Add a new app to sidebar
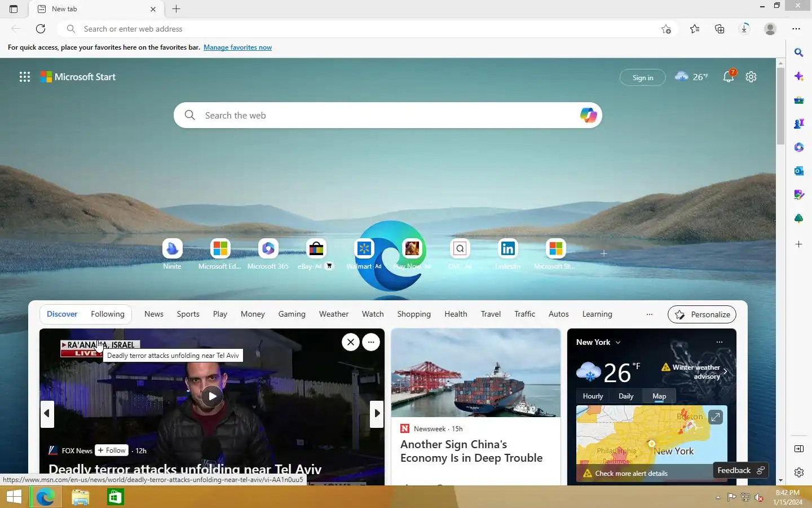Viewport: 812px width, 508px height. pos(799,244)
